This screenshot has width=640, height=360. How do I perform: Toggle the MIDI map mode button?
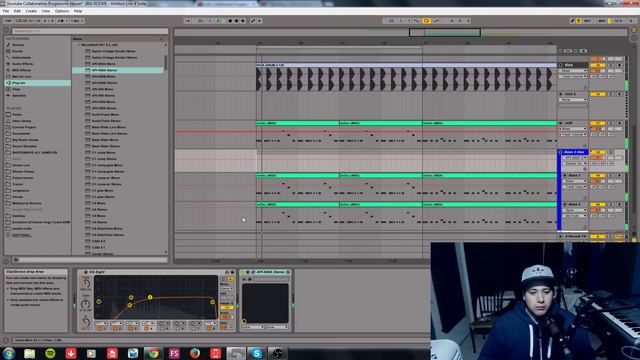point(602,20)
